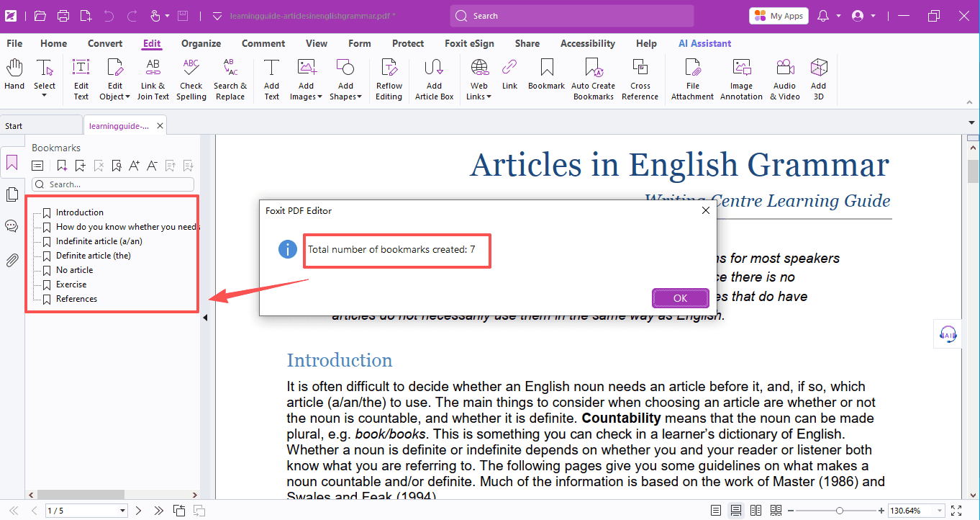980x520 pixels.
Task: Toggle full screen mode icon
Action: [956, 511]
